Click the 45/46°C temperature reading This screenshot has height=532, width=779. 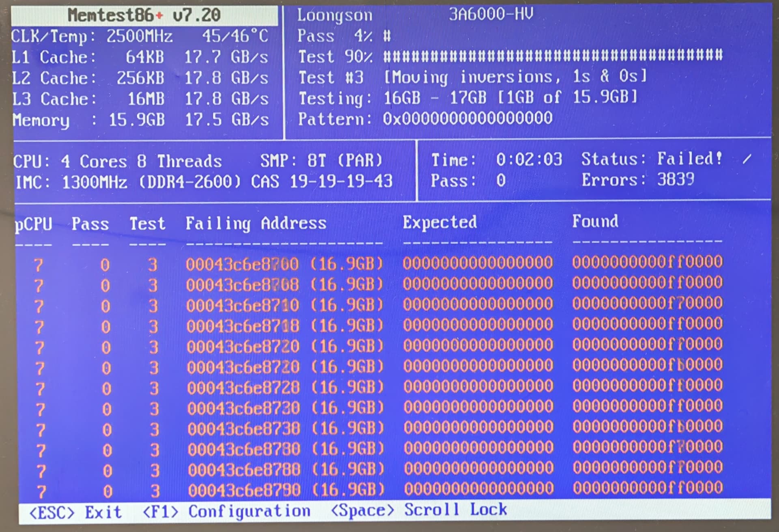point(235,36)
